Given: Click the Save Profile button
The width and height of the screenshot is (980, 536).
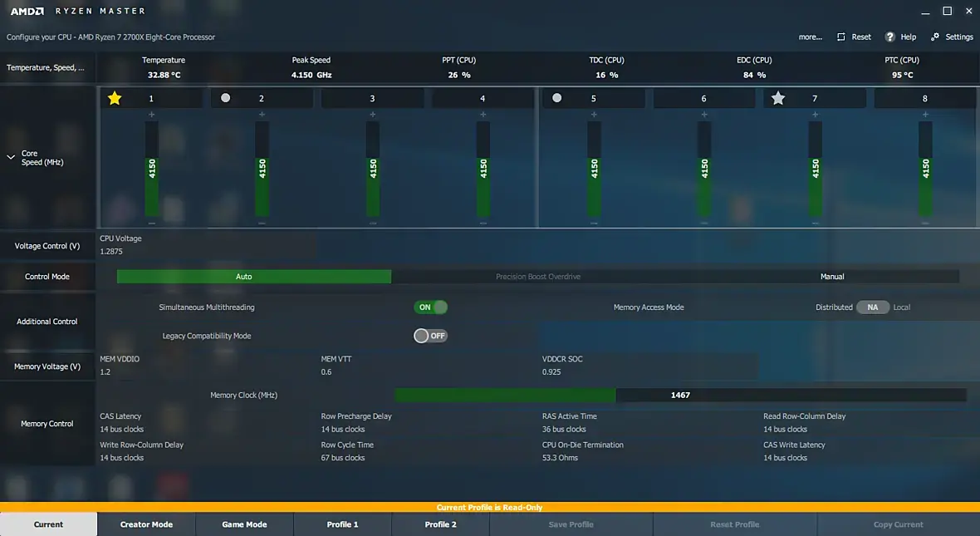Looking at the screenshot, I should 571,524.
